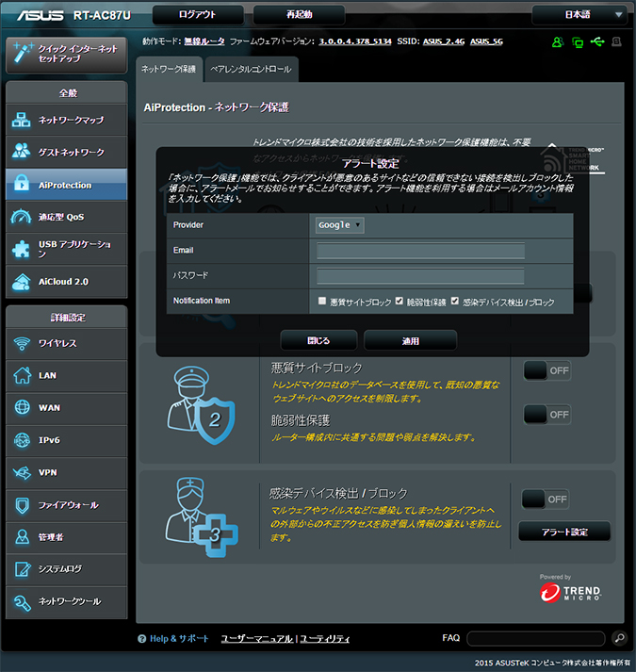Uncheck 感染デバイス検出/ブロック notification checkbox
636x672 pixels.
(x=455, y=301)
